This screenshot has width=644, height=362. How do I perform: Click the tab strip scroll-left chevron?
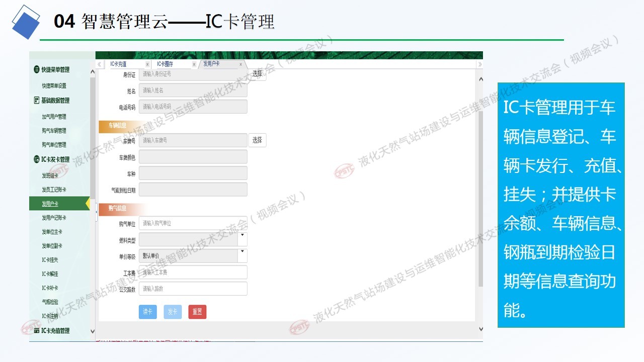[x=99, y=64]
